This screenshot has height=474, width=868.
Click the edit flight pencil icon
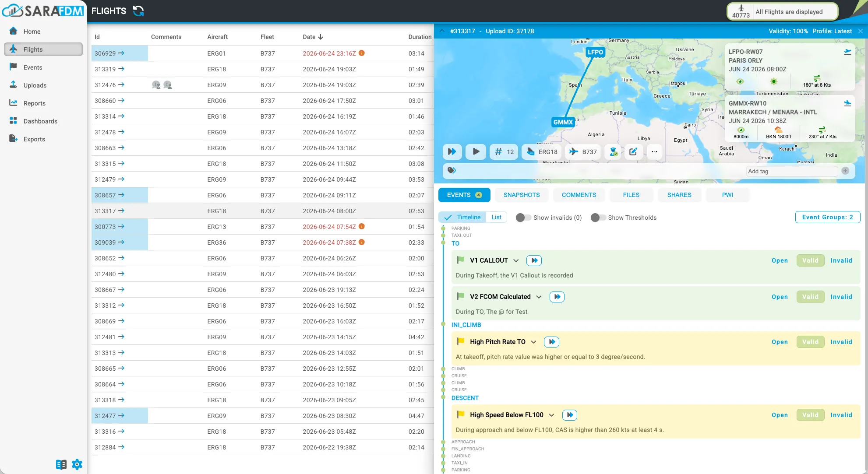[x=633, y=152]
